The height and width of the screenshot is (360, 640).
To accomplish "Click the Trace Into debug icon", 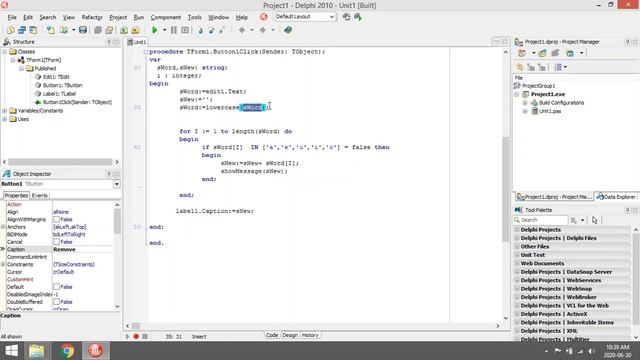I will coord(200,30).
